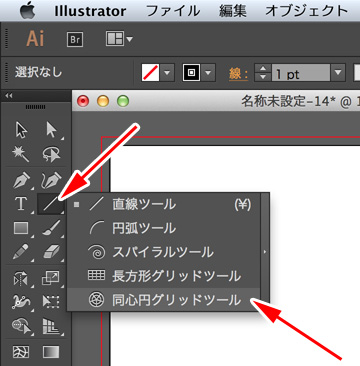Open the ファイル menu

coord(173,11)
